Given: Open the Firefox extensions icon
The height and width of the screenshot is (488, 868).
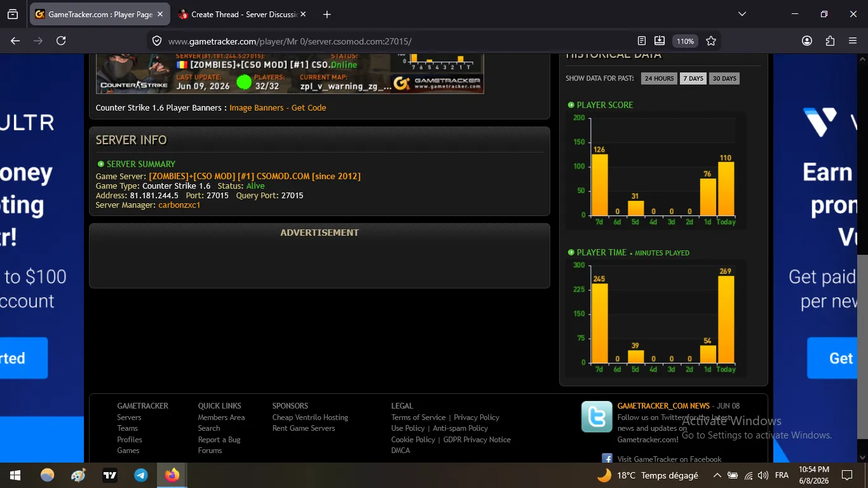Looking at the screenshot, I should click(x=830, y=41).
